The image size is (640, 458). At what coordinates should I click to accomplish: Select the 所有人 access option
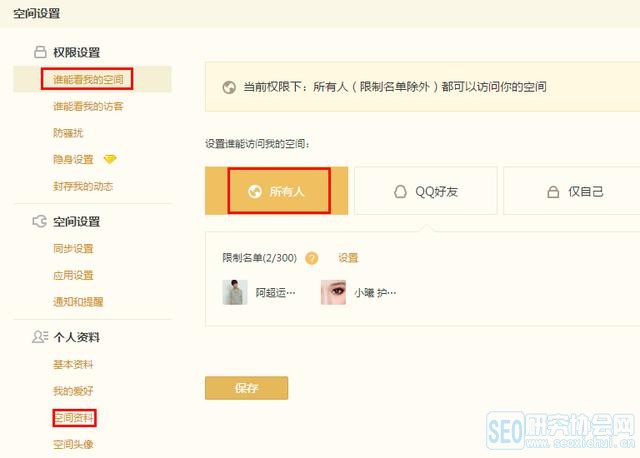click(x=277, y=191)
